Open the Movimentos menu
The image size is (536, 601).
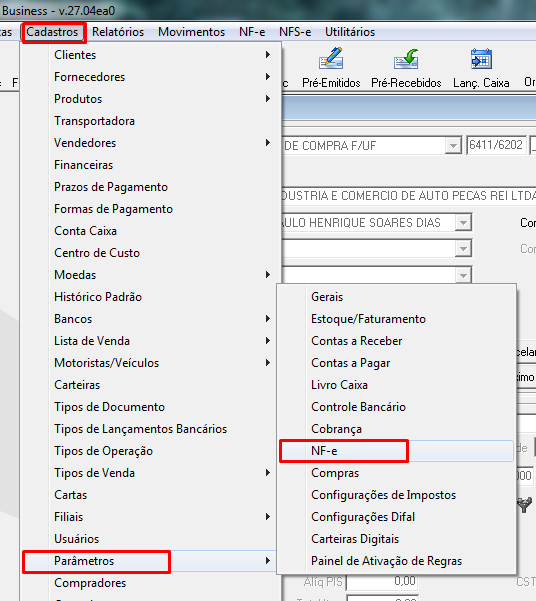(x=191, y=32)
